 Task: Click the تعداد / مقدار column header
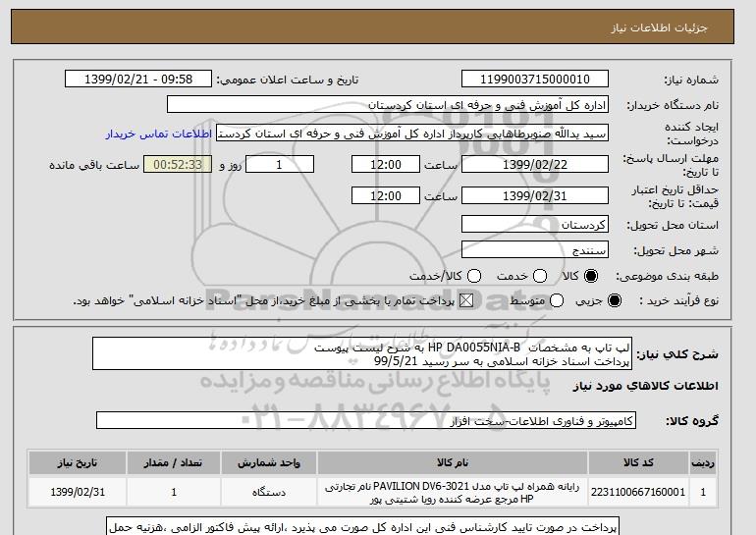[x=174, y=462]
